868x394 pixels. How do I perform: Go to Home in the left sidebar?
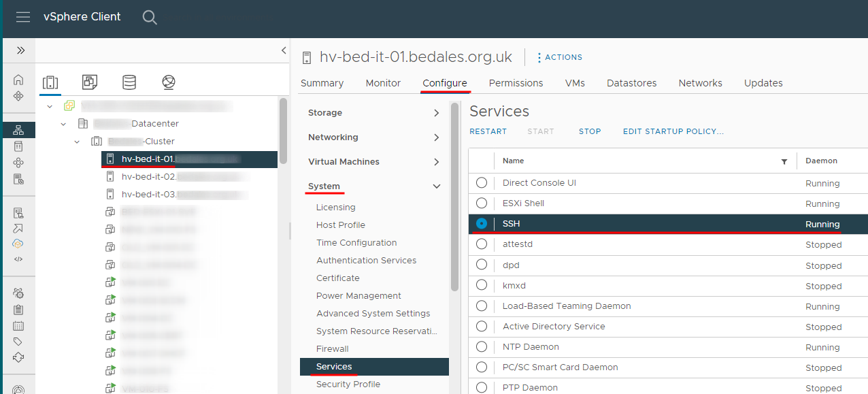(x=18, y=80)
